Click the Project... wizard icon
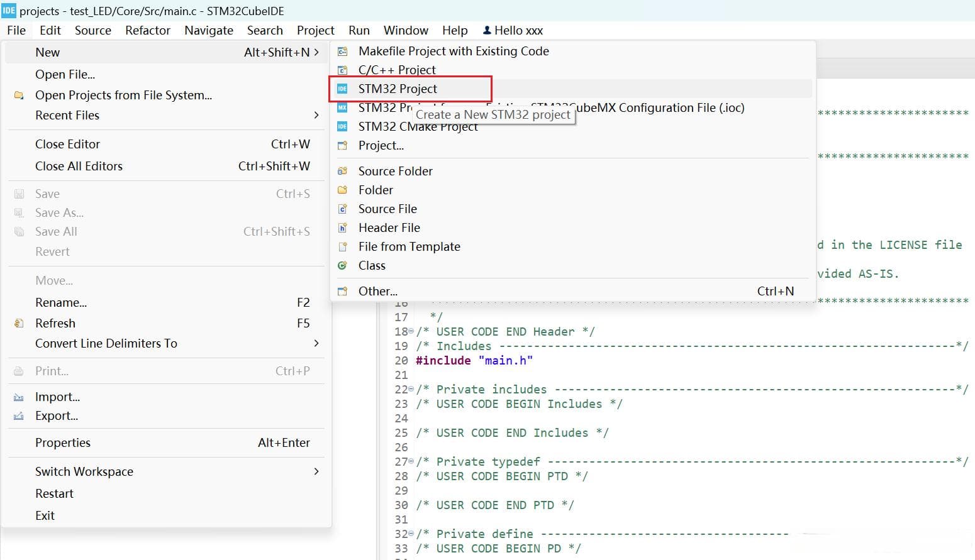Screen dimensions: 975x560 (342, 145)
